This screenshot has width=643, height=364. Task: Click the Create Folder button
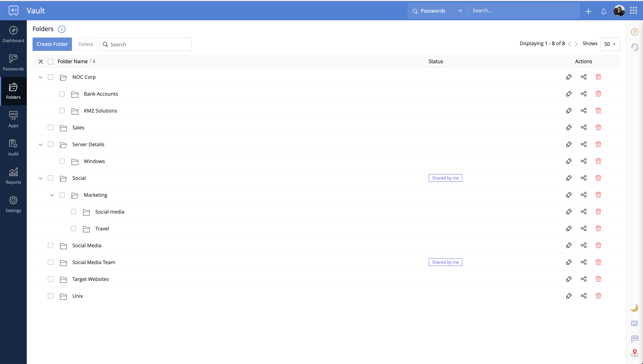tap(52, 44)
